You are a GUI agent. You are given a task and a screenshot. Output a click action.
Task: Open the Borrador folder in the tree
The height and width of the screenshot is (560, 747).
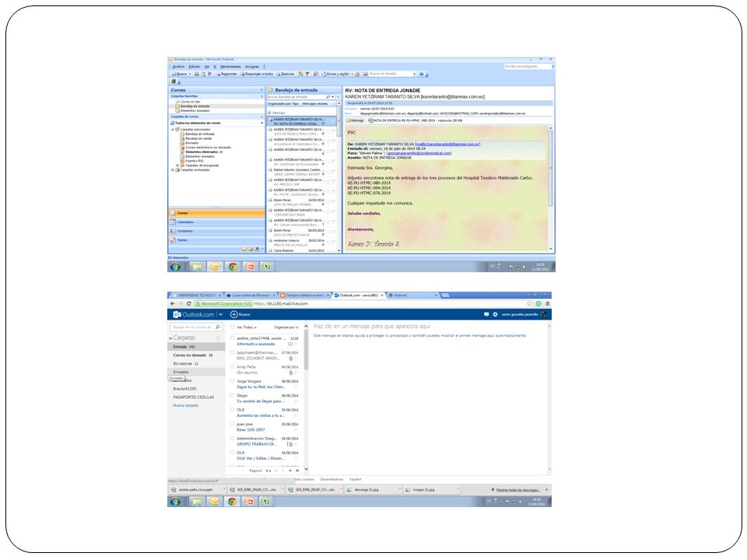pyautogui.click(x=192, y=143)
